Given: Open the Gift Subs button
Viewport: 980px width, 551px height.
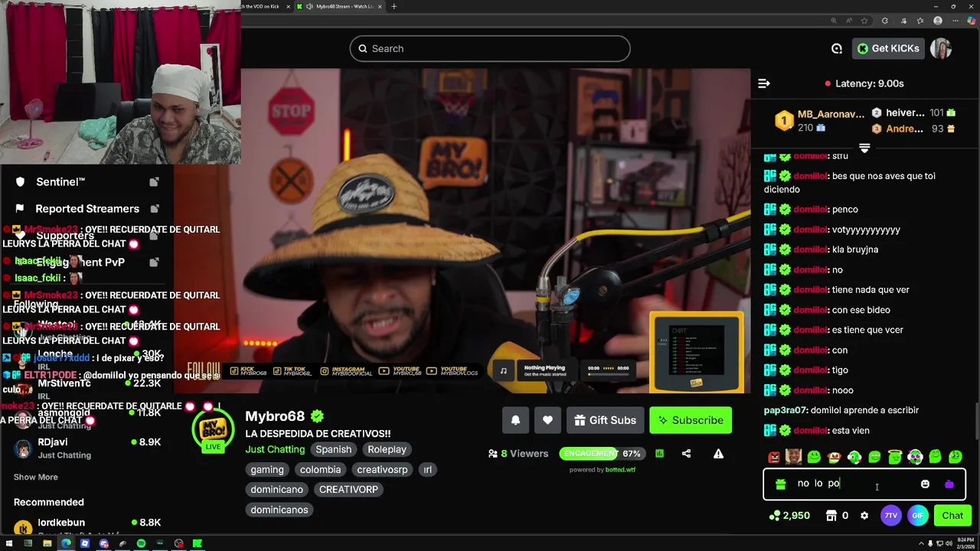Looking at the screenshot, I should click(605, 420).
